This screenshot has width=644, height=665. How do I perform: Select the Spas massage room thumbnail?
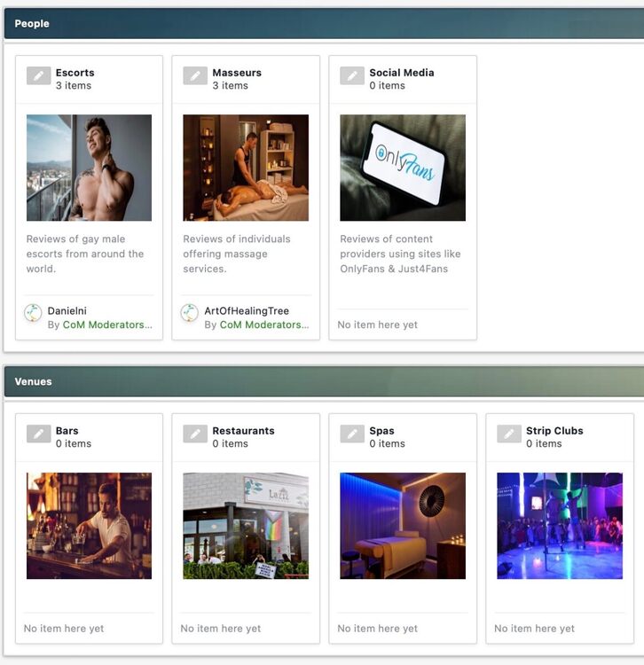403,525
